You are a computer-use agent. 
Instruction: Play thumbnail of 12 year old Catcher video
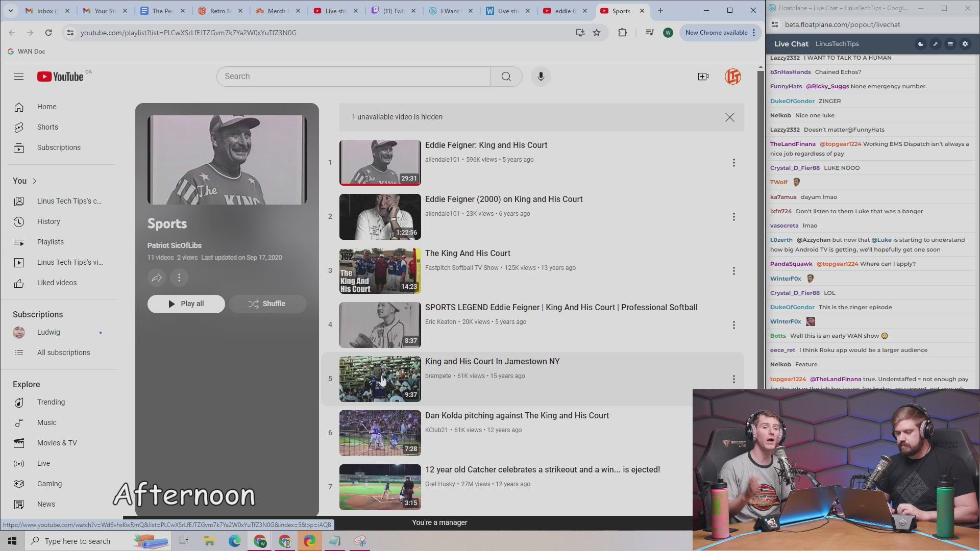(380, 487)
